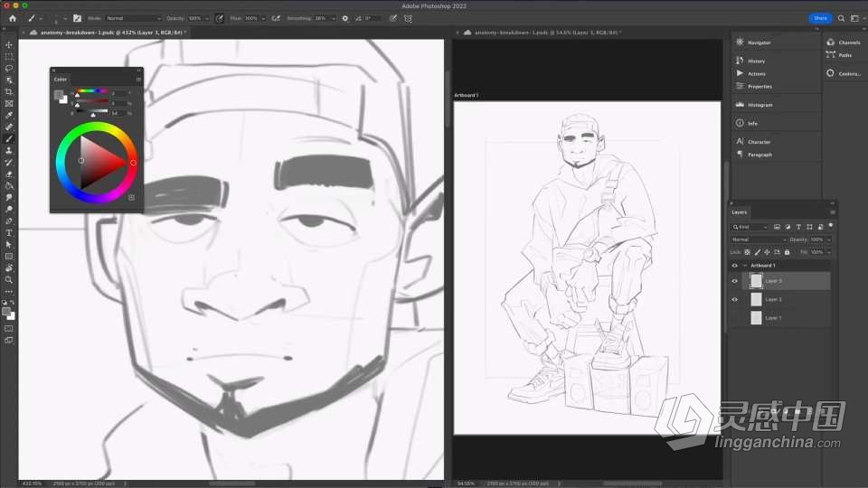Hide Layer 3 with eye icon
Image resolution: width=868 pixels, height=488 pixels.
[734, 281]
